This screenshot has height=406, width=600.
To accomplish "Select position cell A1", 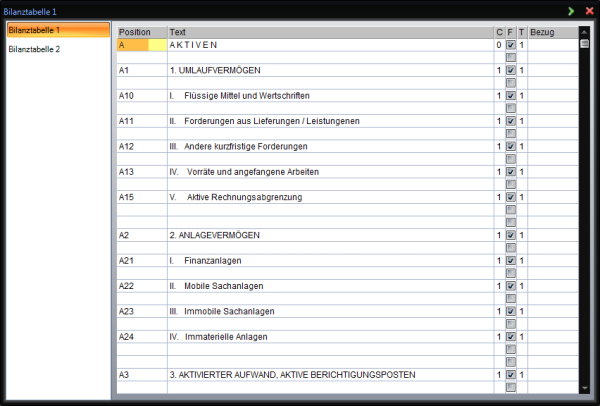I will tap(142, 70).
